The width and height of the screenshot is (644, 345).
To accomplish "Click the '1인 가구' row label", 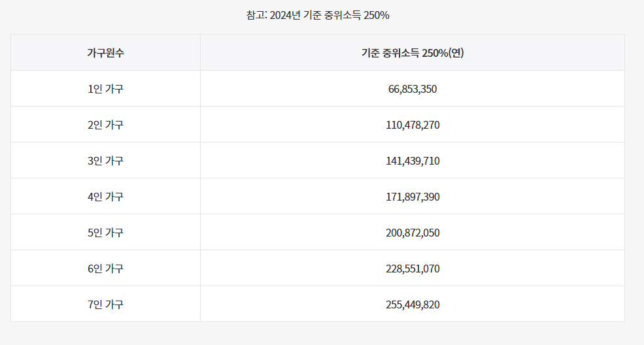I will pos(105,89).
